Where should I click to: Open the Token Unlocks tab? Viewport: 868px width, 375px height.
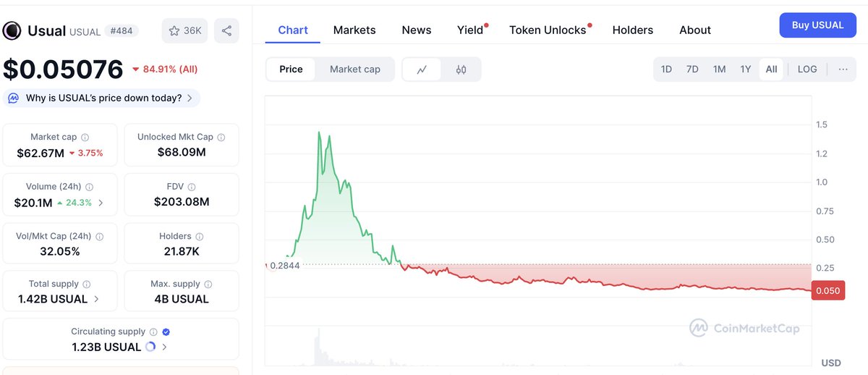pyautogui.click(x=548, y=30)
